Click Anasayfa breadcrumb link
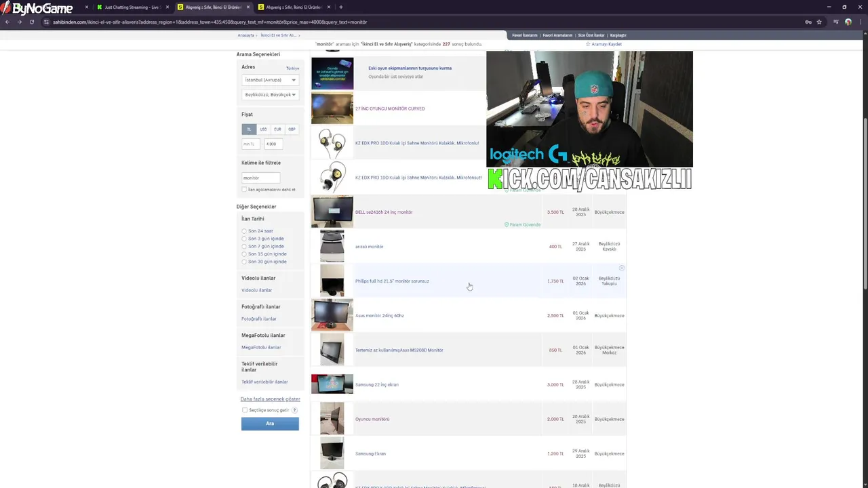The height and width of the screenshot is (488, 868). [245, 35]
